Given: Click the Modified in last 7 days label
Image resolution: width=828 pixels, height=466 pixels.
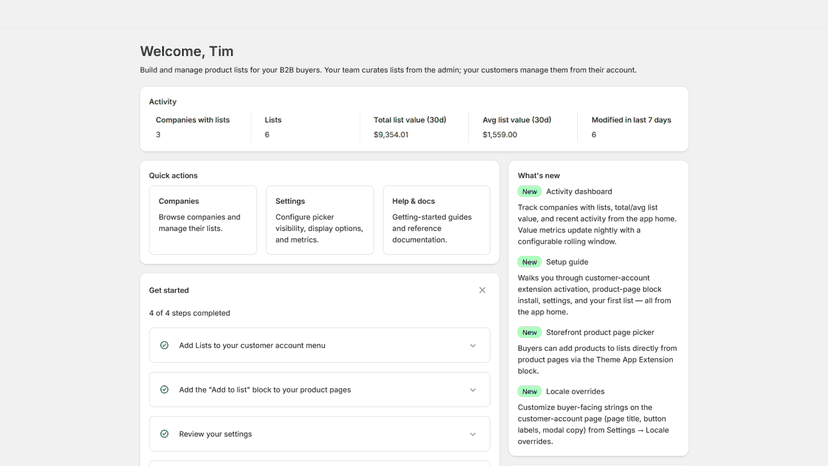Looking at the screenshot, I should (631, 120).
